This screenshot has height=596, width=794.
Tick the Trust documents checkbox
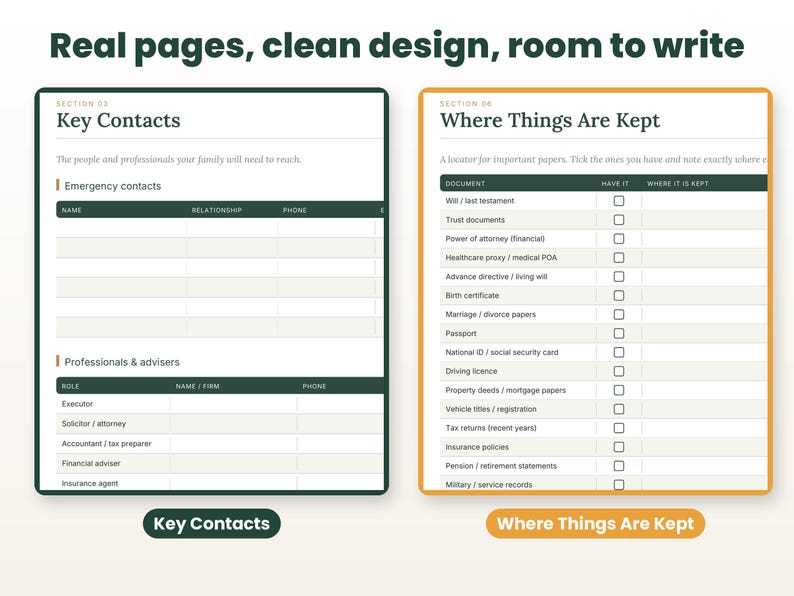coord(618,220)
